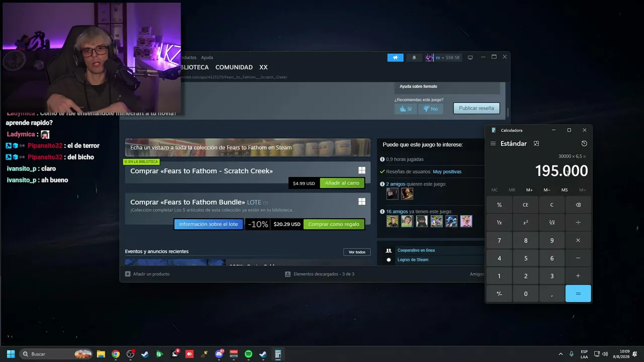Open Calculator history panel
The width and height of the screenshot is (644, 362).
coord(584,144)
